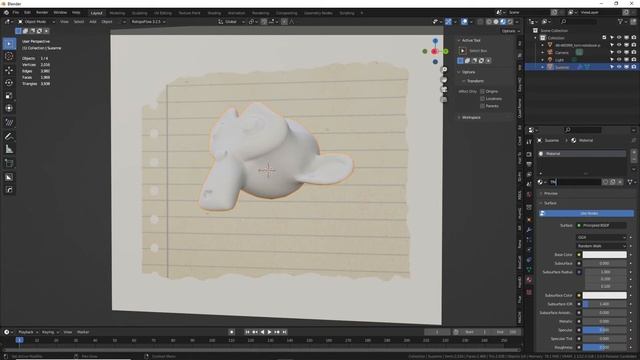Switch to the Layout workspace tab
The image size is (640, 360).
(x=96, y=13)
